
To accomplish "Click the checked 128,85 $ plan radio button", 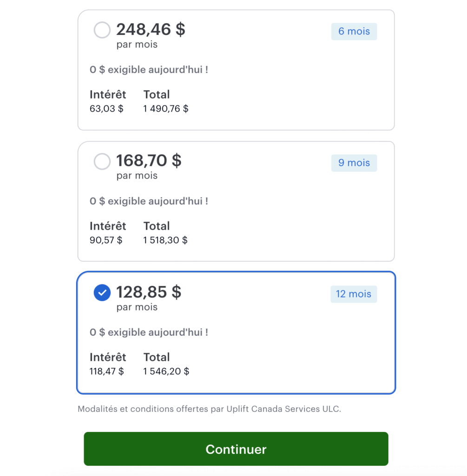I will [102, 293].
